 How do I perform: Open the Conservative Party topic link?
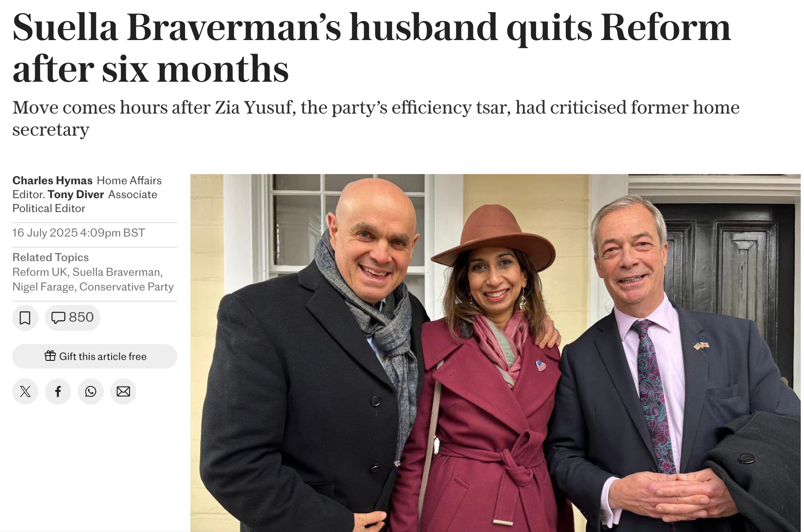pos(126,287)
